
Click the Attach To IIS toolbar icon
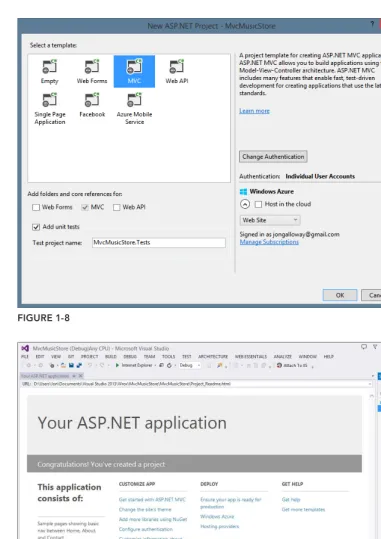(279, 365)
